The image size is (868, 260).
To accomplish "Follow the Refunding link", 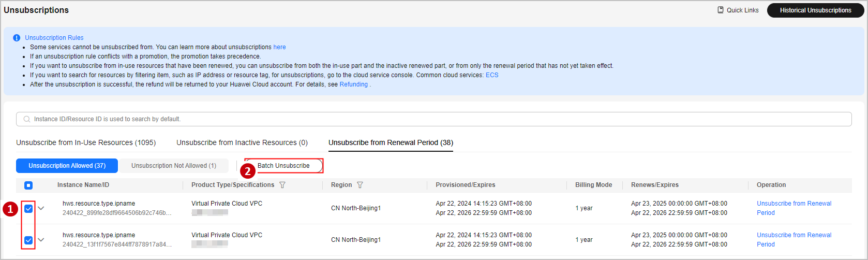I will click(x=353, y=84).
